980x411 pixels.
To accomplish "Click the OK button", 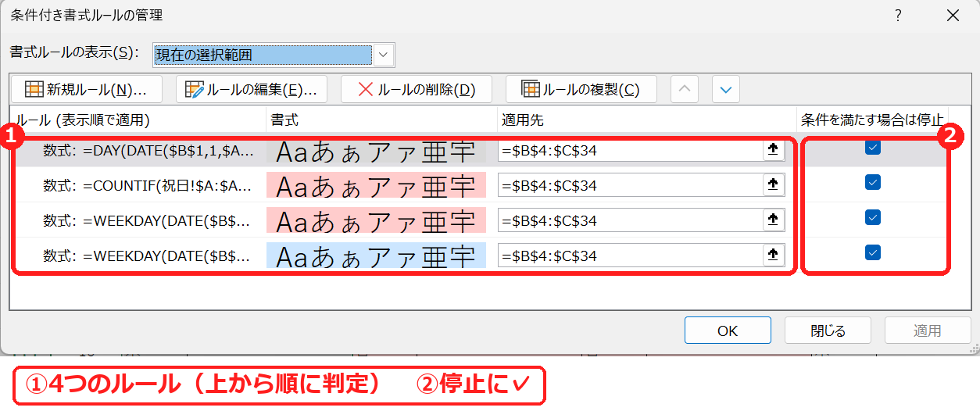I will tap(728, 331).
